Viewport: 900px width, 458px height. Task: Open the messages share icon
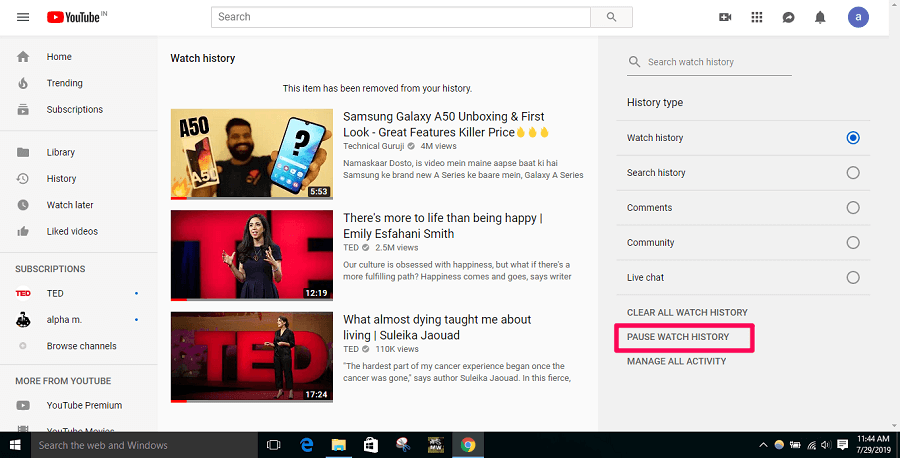click(x=788, y=17)
